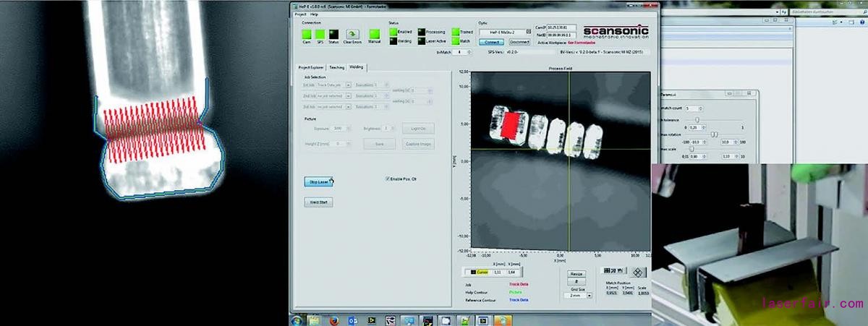Open the Windows Start menu
Viewport: 868px width, 326px height.
tap(297, 319)
